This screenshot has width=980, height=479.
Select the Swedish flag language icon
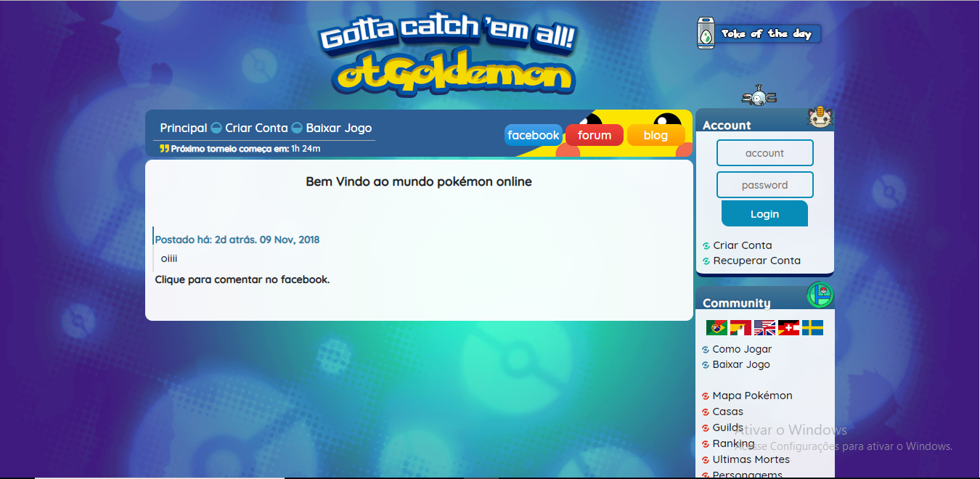click(812, 328)
